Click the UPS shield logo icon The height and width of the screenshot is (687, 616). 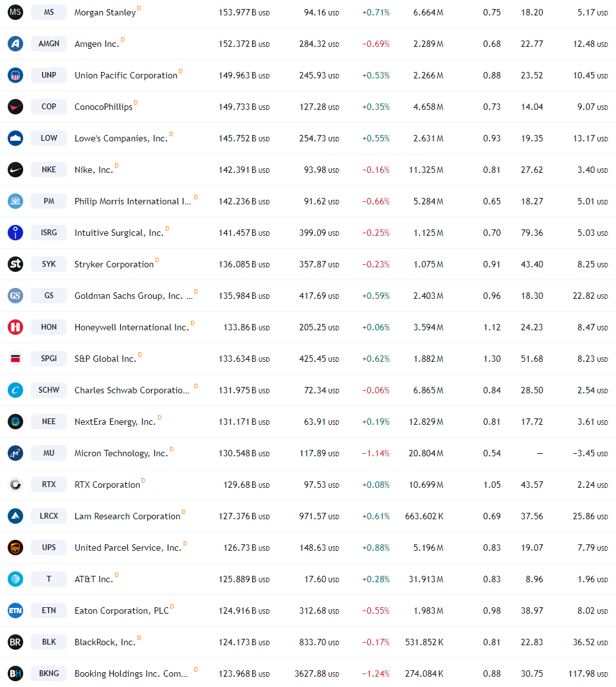point(15,548)
